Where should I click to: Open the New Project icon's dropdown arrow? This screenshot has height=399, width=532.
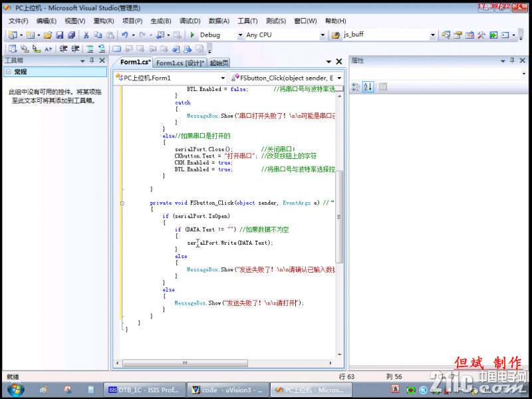tap(21, 35)
